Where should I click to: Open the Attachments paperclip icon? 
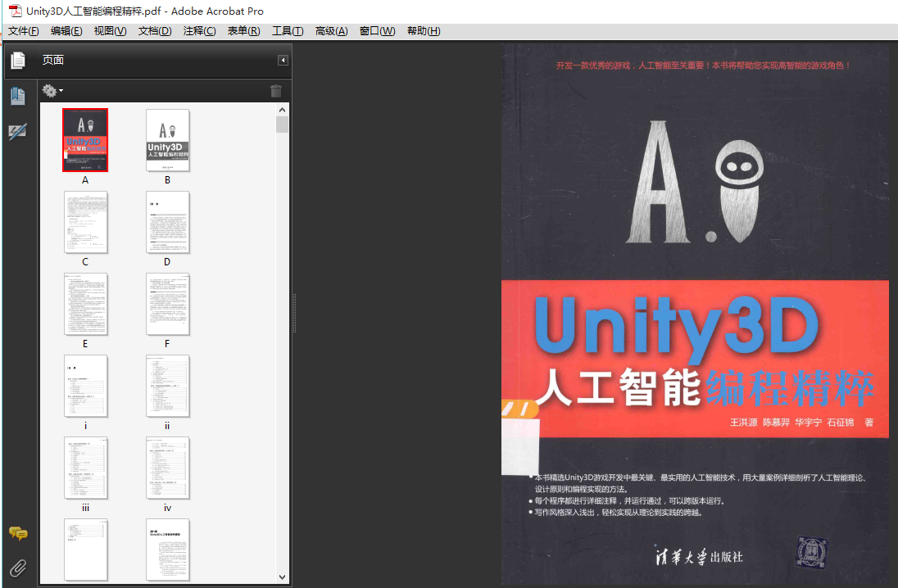tap(18, 568)
